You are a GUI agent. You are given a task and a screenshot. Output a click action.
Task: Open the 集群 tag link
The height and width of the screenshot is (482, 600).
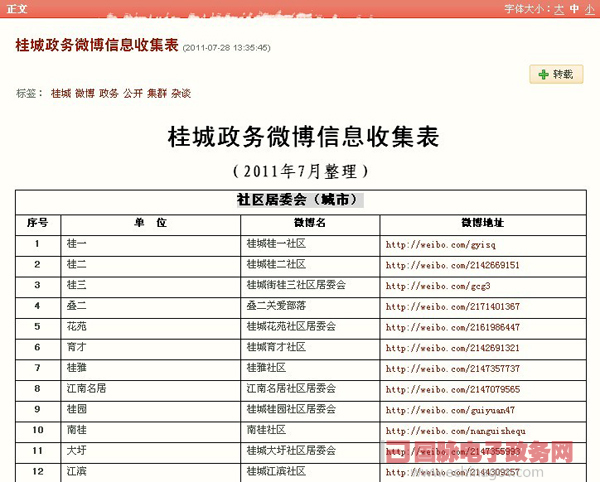click(156, 93)
